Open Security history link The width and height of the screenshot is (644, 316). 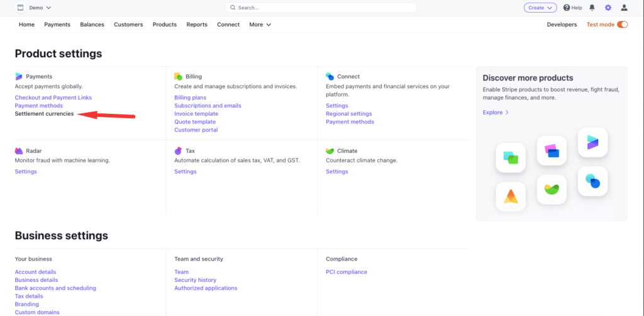[195, 280]
